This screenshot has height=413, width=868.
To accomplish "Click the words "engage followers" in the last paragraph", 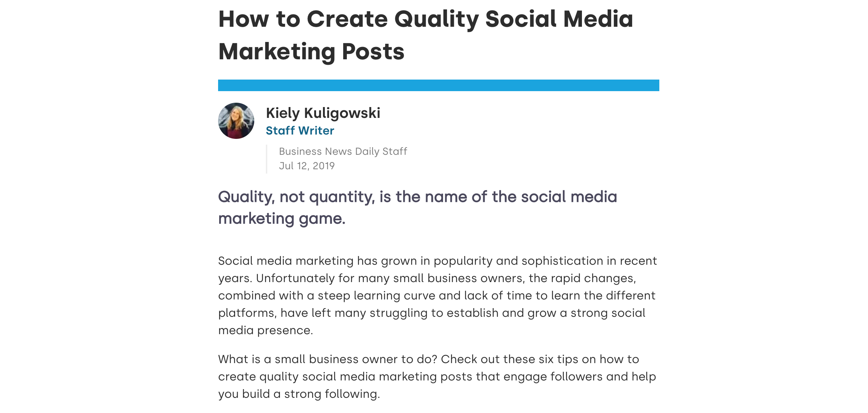I will tap(553, 376).
